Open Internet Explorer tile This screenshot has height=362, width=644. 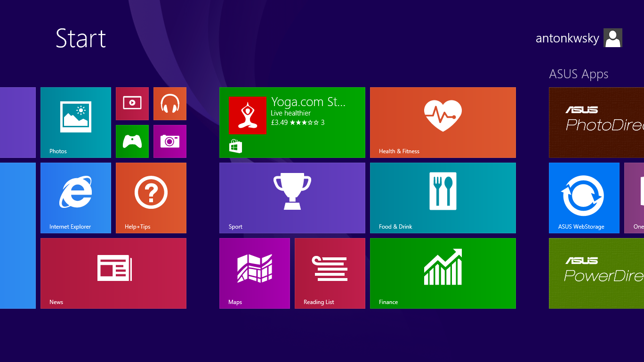76,198
